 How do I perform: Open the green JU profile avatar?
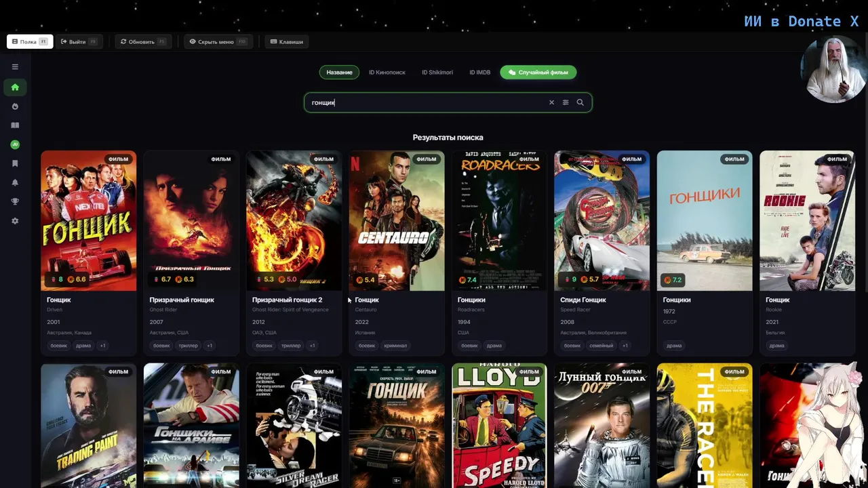[x=15, y=144]
